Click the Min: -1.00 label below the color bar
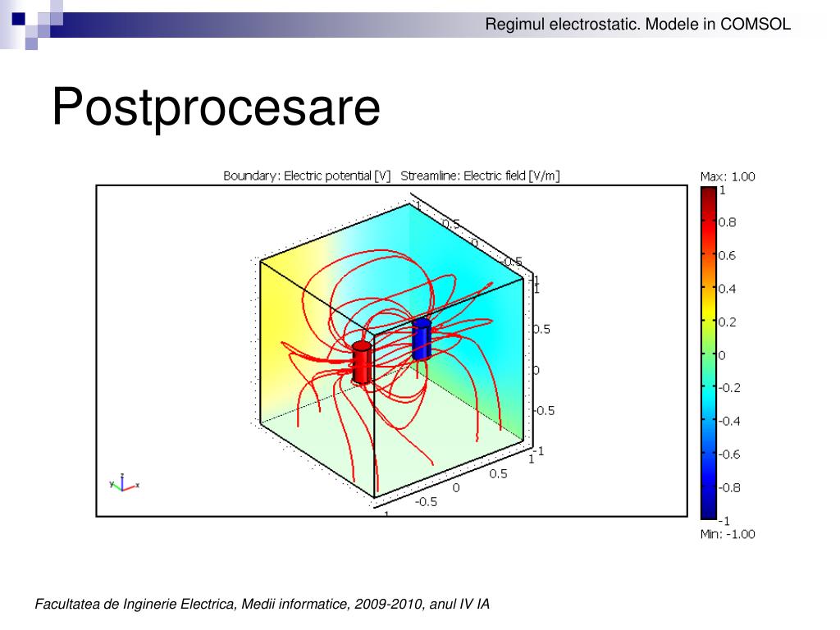This screenshot has height=630, width=840. coord(728,534)
